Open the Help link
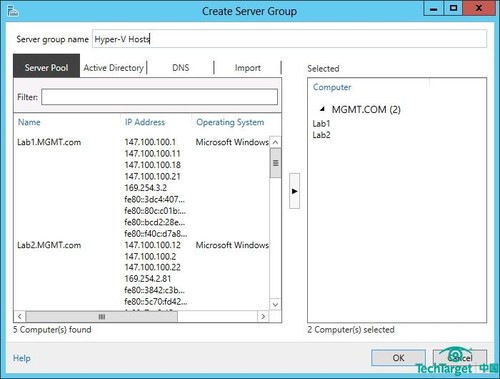 (x=22, y=358)
